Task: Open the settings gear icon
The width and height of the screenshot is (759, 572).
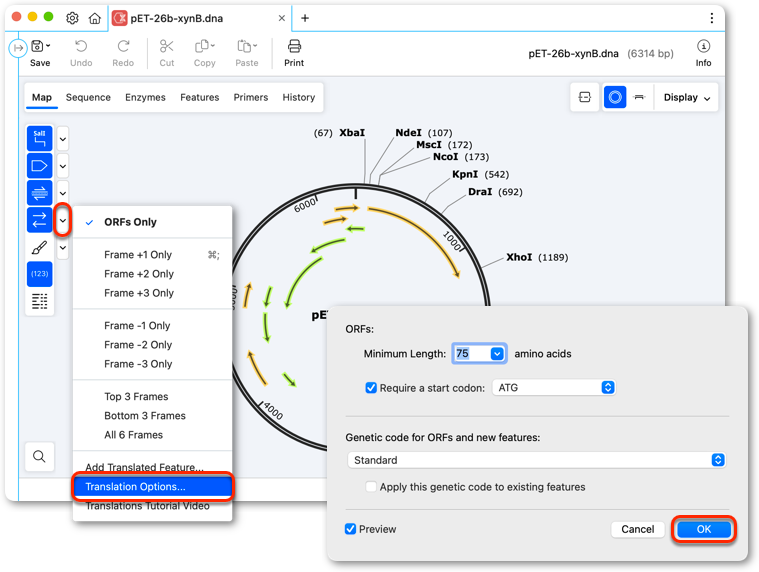Action: [72, 18]
